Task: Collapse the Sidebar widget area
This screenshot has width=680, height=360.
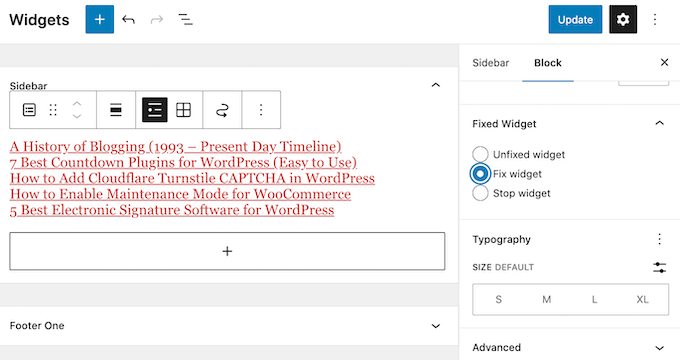Action: tap(436, 85)
